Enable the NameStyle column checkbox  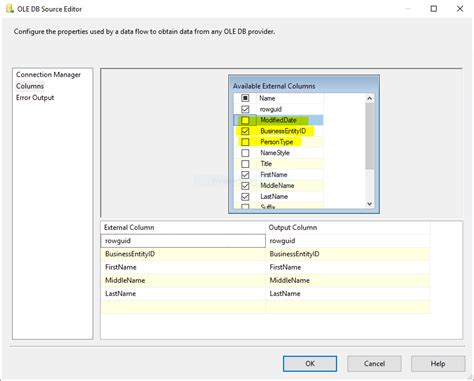(245, 153)
